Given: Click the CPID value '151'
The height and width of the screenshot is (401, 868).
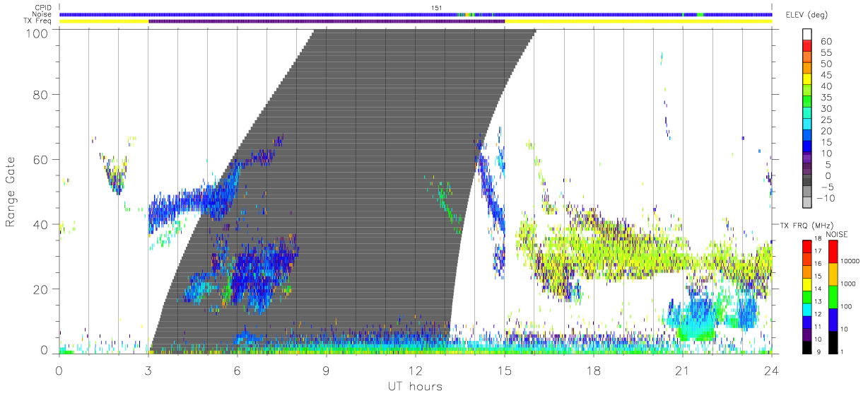Looking at the screenshot, I should tap(436, 8).
